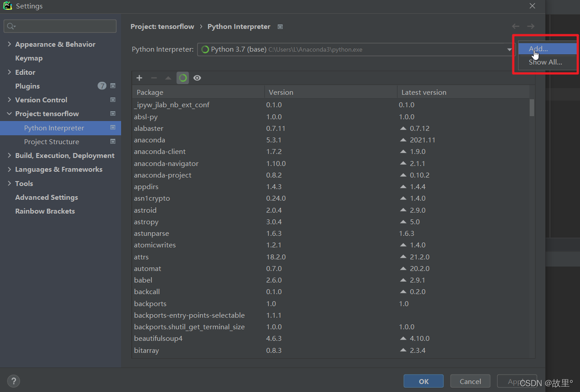Expand the Editor settings section

pyautogui.click(x=9, y=72)
